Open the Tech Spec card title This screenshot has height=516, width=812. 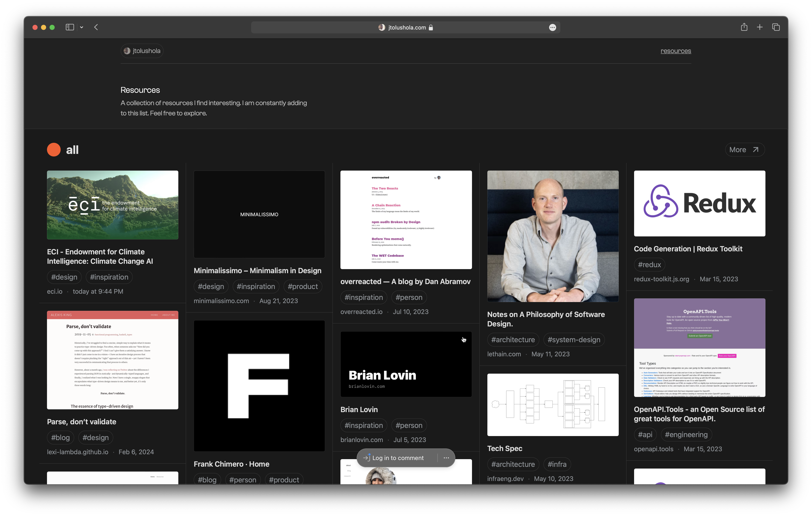[x=505, y=448]
